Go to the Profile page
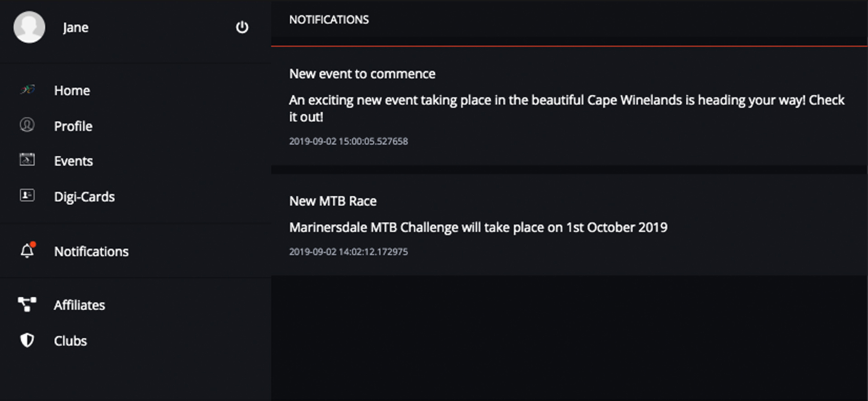The image size is (868, 401). point(73,126)
